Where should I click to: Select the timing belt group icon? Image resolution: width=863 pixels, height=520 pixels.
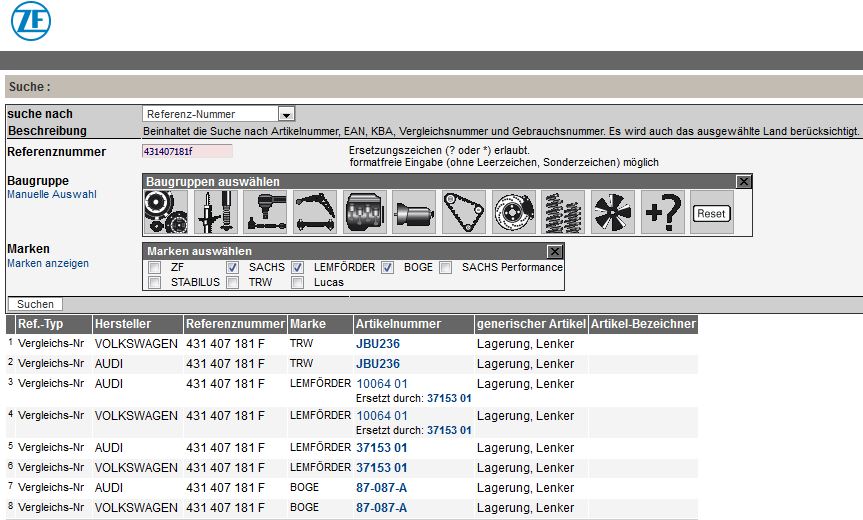tap(464, 213)
